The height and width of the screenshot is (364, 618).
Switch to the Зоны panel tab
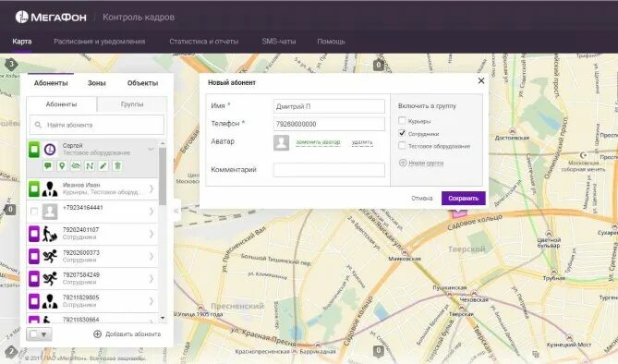tap(97, 83)
